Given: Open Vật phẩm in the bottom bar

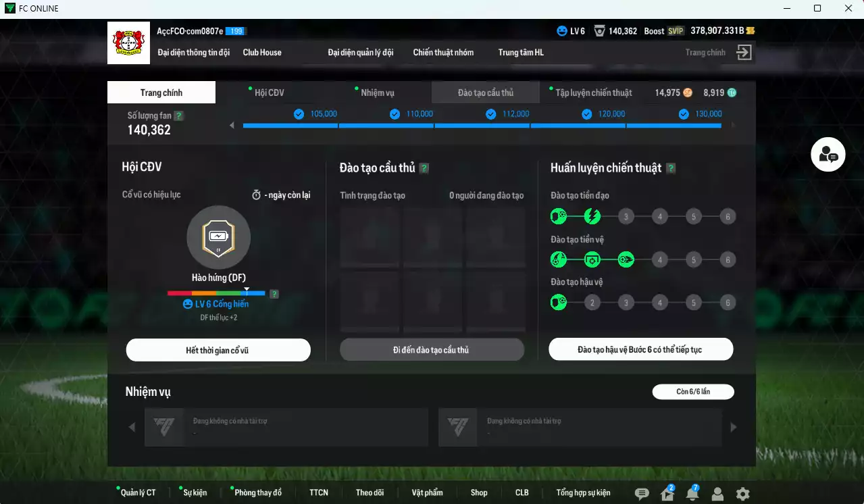Looking at the screenshot, I should click(428, 493).
